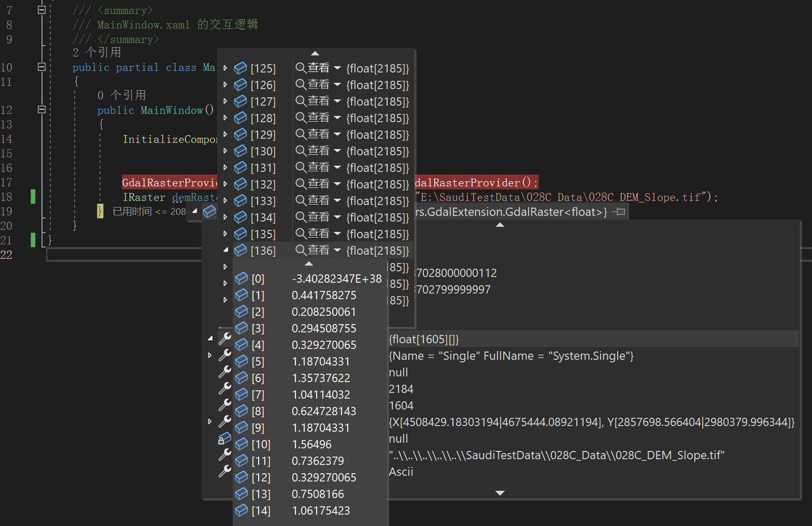Click the magnifier icon on row [129]
Viewport: 812px width, 526px height.
coord(301,134)
